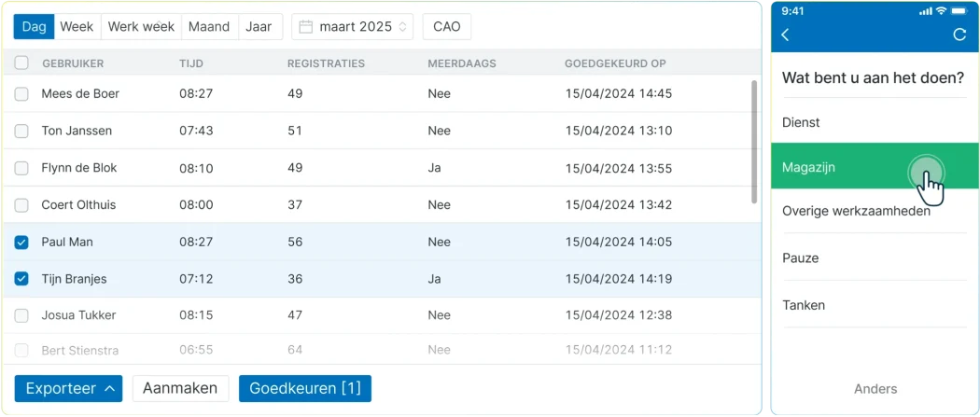The height and width of the screenshot is (417, 980).
Task: Click the Goedkeuren [1] button
Action: pyautogui.click(x=305, y=388)
